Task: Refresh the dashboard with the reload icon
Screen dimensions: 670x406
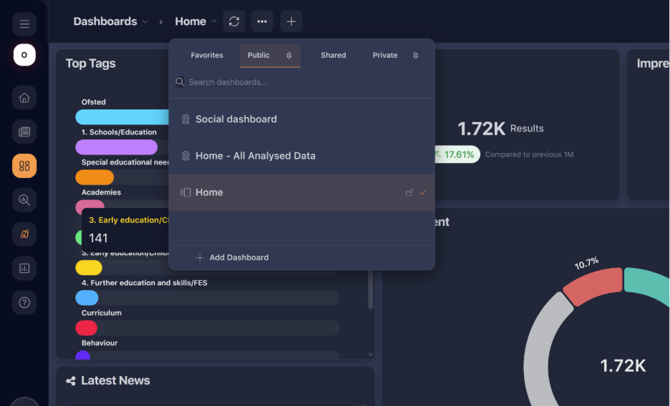Action: pyautogui.click(x=234, y=21)
